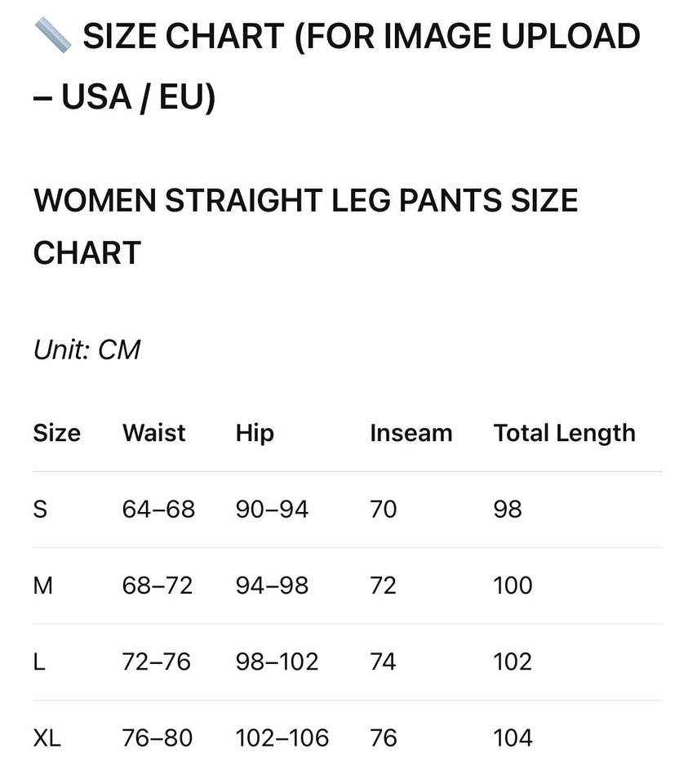Select the Waist column header

pyautogui.click(x=154, y=433)
